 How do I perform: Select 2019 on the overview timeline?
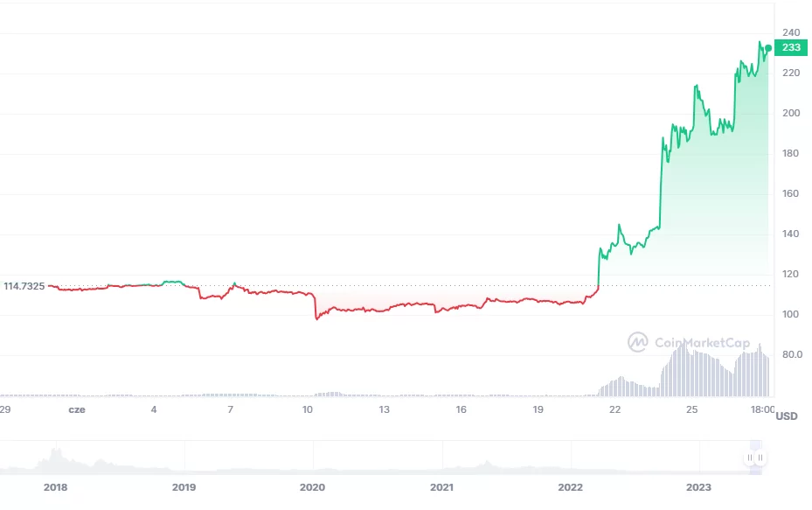[184, 486]
